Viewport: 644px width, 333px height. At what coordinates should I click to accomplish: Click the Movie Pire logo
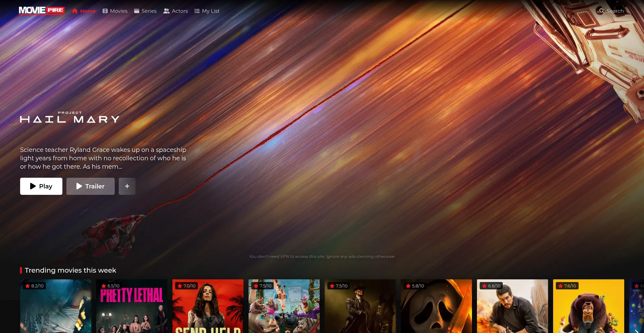click(x=42, y=10)
